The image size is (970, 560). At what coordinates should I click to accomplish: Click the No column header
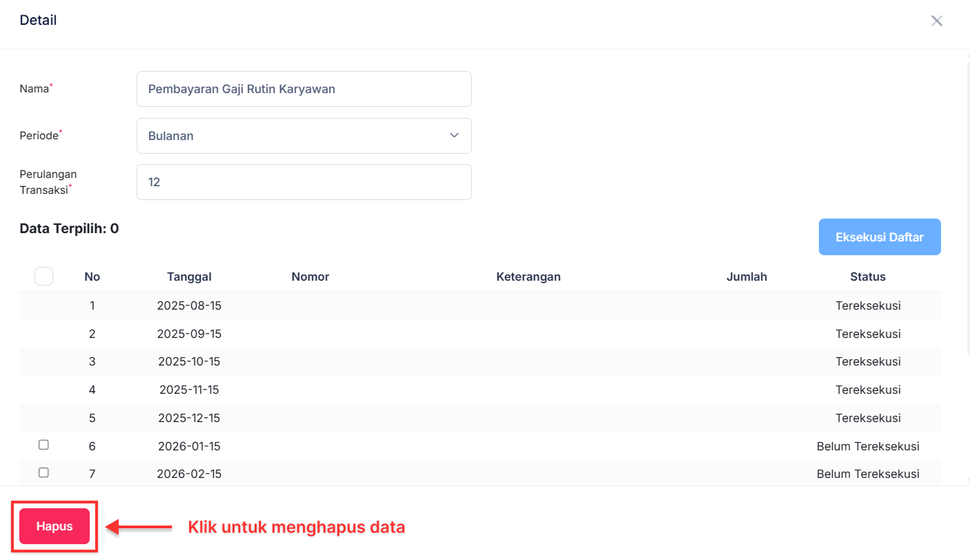tap(92, 277)
